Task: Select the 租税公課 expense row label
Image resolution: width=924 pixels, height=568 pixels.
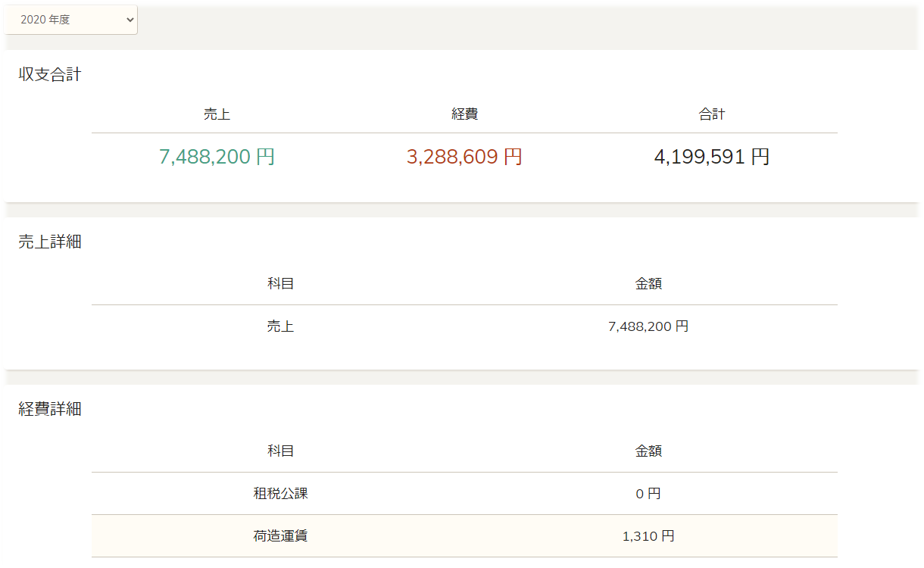Action: point(280,493)
